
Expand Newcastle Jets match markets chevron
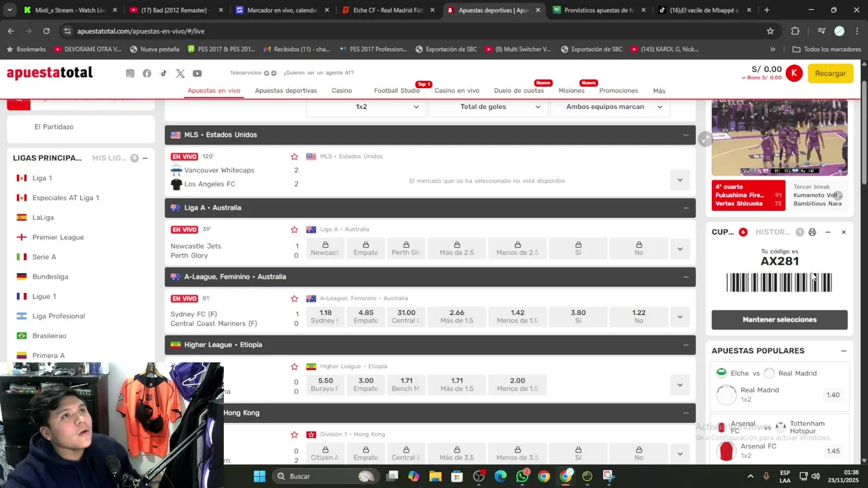[x=679, y=249]
